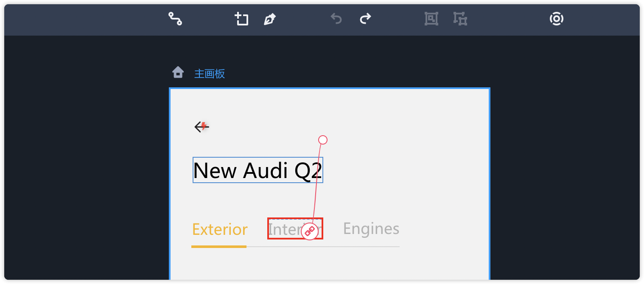Select the New Audi Q2 title text
This screenshot has width=644, height=284.
click(x=258, y=170)
